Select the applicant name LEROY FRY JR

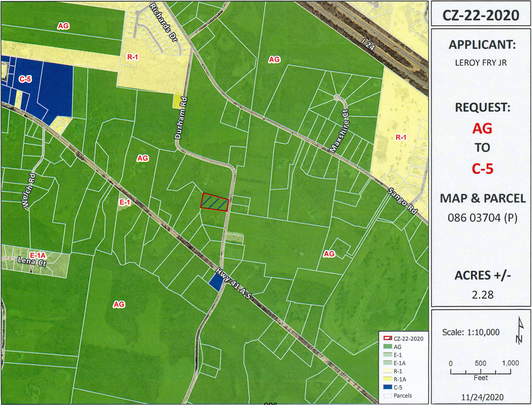click(x=481, y=62)
